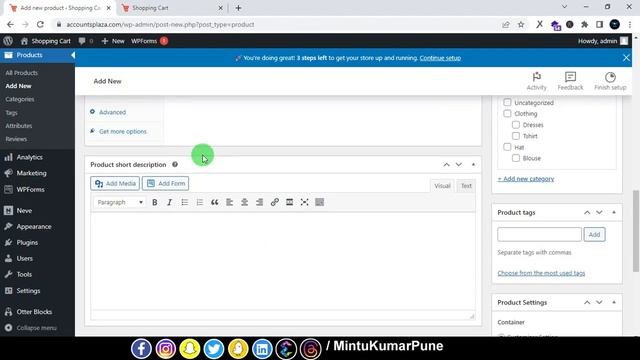Open the Finish setup panel
The width and height of the screenshot is (640, 360).
[x=610, y=81]
